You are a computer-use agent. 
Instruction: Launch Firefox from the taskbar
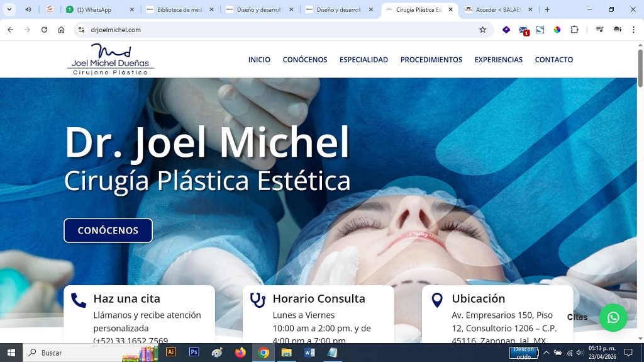point(240,353)
